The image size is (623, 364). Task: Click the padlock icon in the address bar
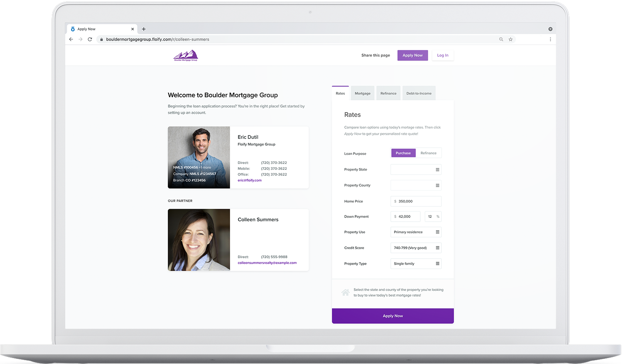coord(101,39)
